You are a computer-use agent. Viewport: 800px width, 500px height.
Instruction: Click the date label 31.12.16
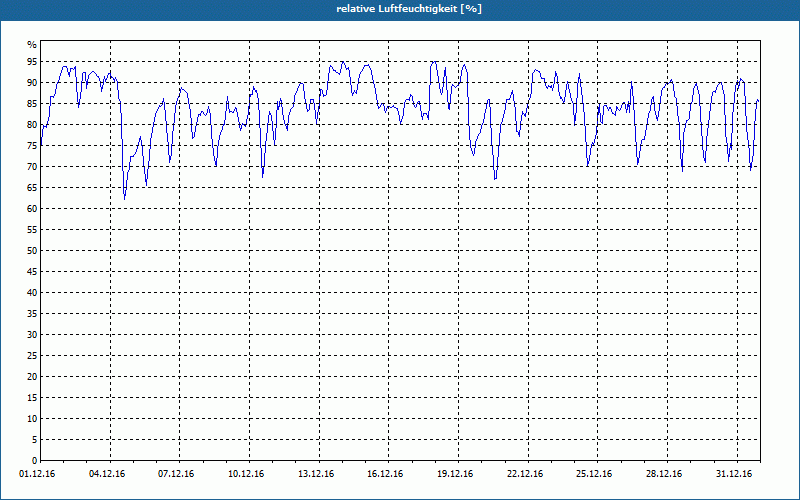734,474
